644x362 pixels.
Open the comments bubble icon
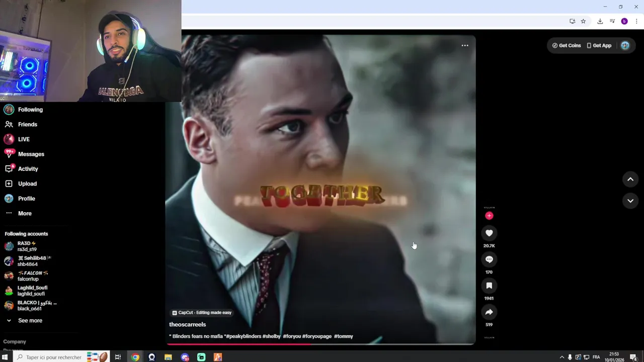(489, 259)
